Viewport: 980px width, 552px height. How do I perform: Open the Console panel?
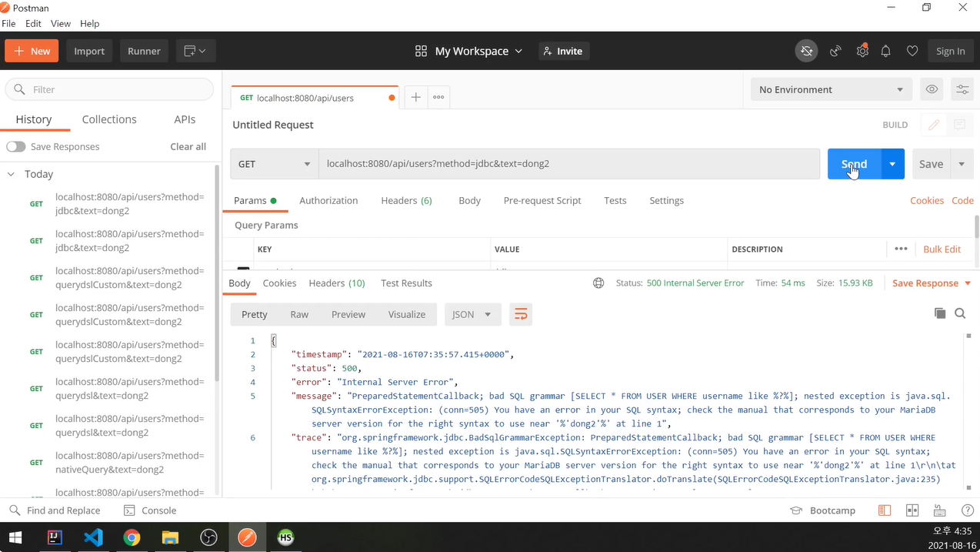coord(150,510)
